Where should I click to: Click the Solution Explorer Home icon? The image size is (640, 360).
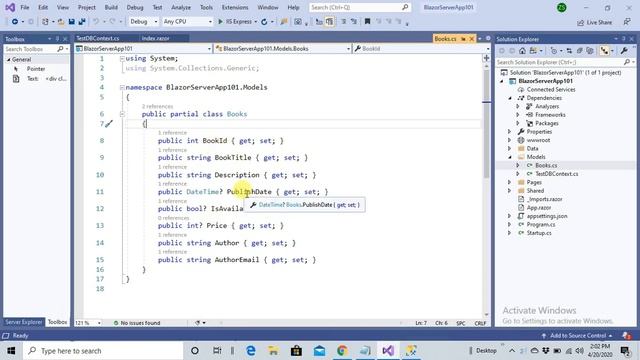click(x=522, y=51)
